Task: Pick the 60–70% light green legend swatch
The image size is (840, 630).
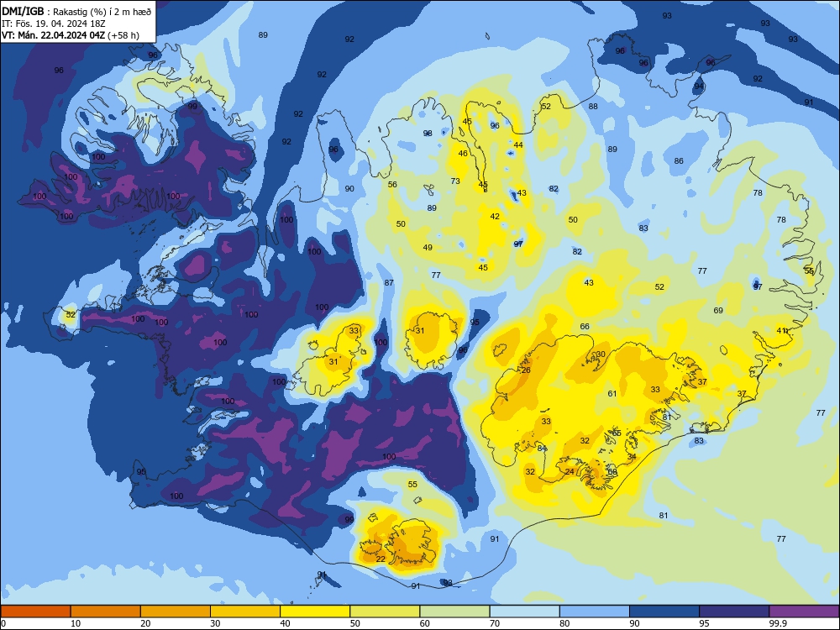Action: pos(454,612)
